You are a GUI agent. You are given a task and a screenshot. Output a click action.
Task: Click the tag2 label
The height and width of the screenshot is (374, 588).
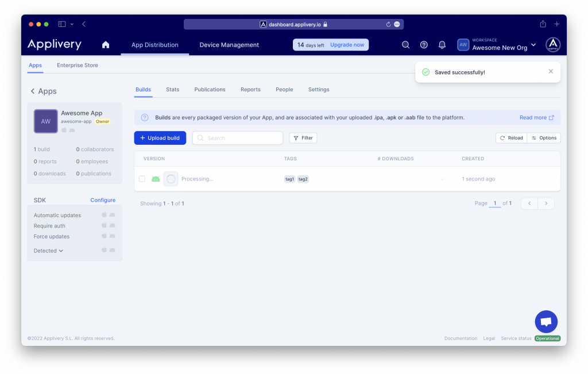pos(303,179)
